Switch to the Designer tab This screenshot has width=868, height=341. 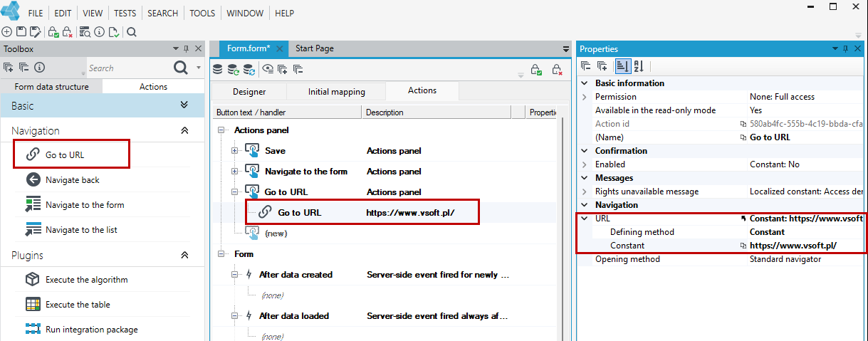coord(249,91)
